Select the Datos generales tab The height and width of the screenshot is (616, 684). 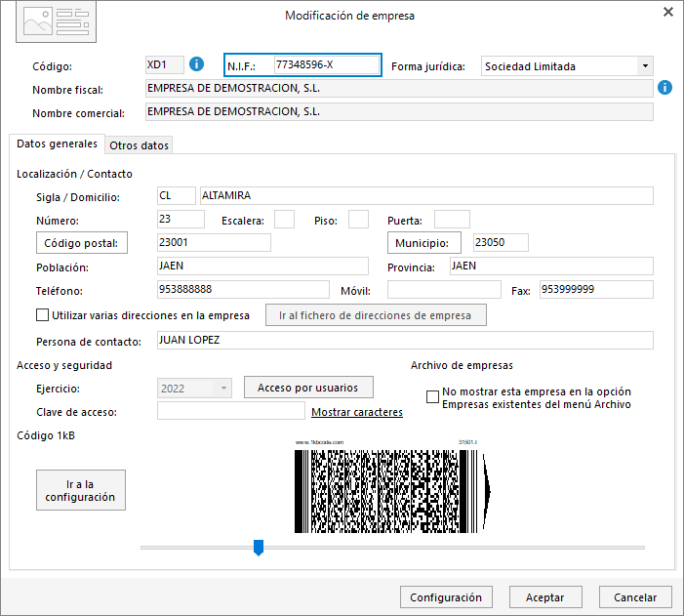57,144
